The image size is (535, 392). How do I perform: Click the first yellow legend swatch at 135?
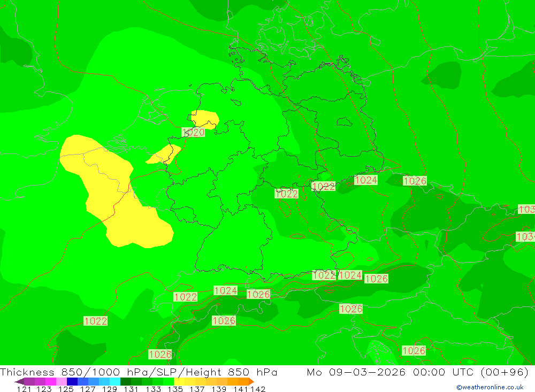[179, 381]
